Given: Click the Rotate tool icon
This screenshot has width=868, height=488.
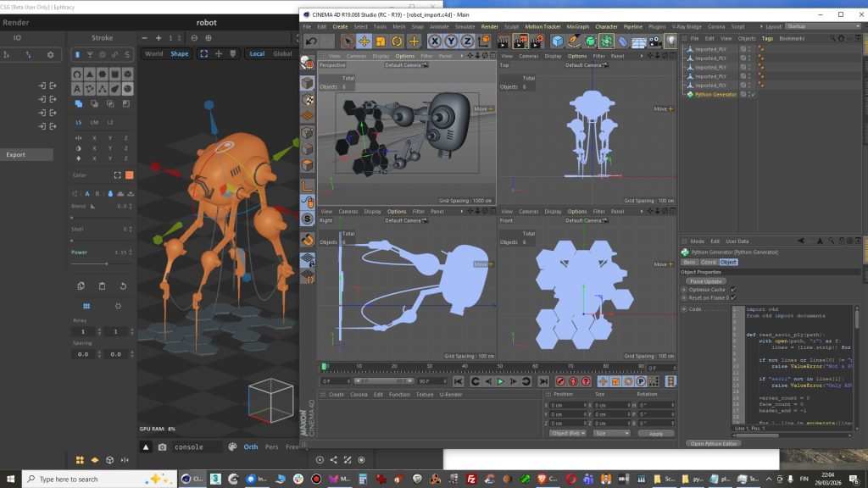Looking at the screenshot, I should tap(398, 41).
